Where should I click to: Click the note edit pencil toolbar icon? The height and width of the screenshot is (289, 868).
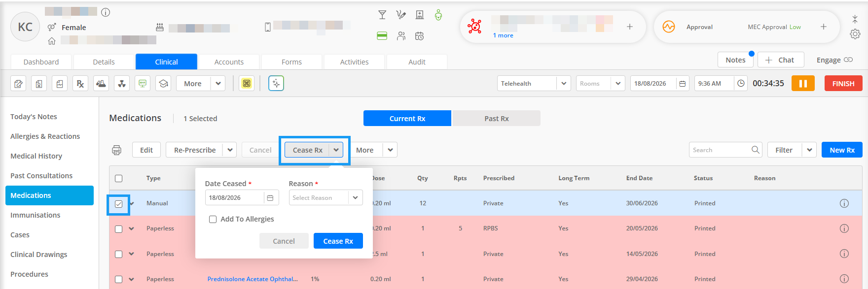coord(18,83)
